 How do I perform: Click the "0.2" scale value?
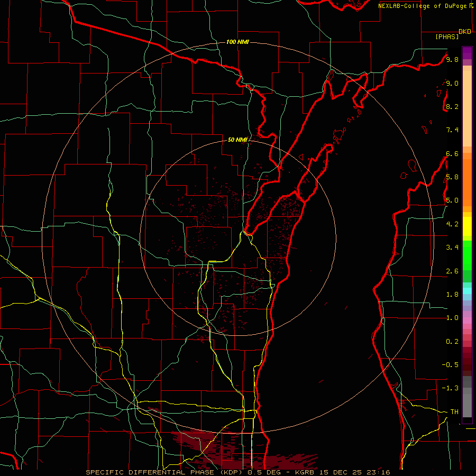(452, 342)
